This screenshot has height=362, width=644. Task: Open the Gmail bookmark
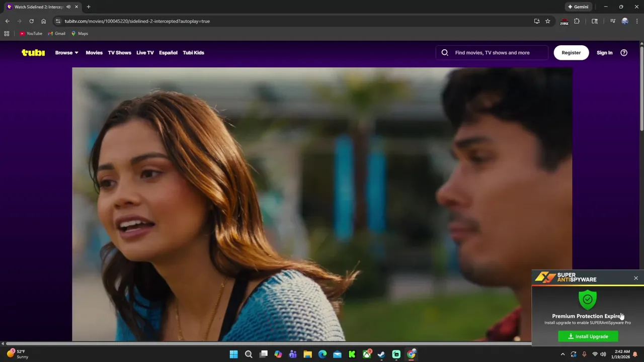point(56,34)
